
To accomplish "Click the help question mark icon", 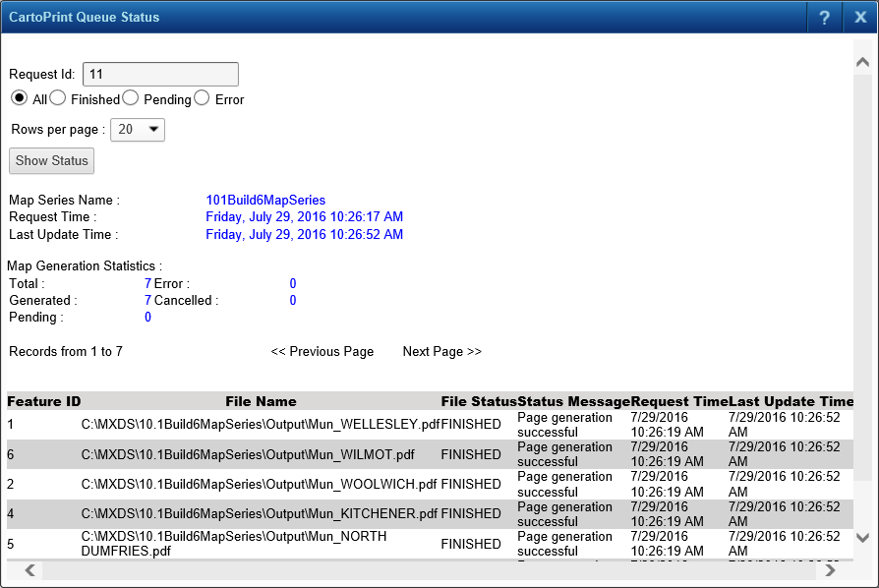I will coord(824,18).
